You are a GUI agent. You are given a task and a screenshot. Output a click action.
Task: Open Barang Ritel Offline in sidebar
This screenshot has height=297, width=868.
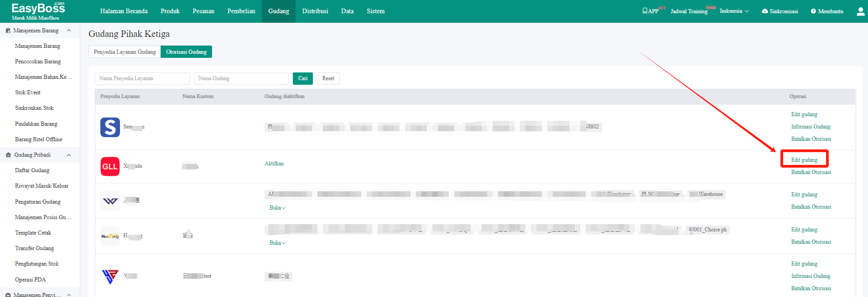click(x=38, y=139)
